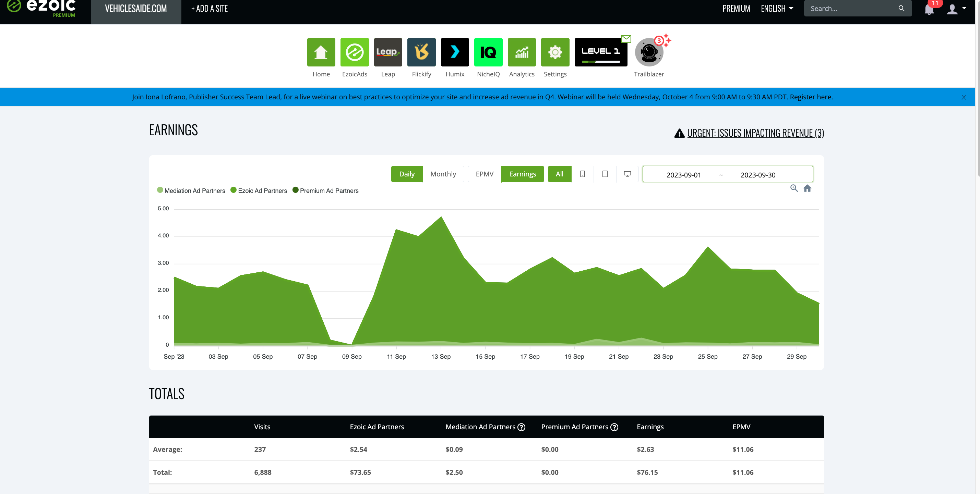
Task: Toggle Ezoic Ad Partners legend series
Action: [x=258, y=190]
